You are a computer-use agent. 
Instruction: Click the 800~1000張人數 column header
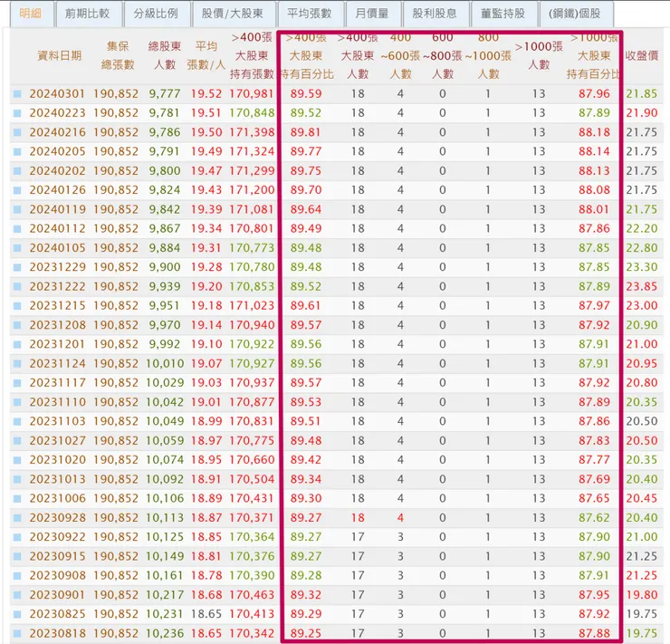(x=488, y=55)
